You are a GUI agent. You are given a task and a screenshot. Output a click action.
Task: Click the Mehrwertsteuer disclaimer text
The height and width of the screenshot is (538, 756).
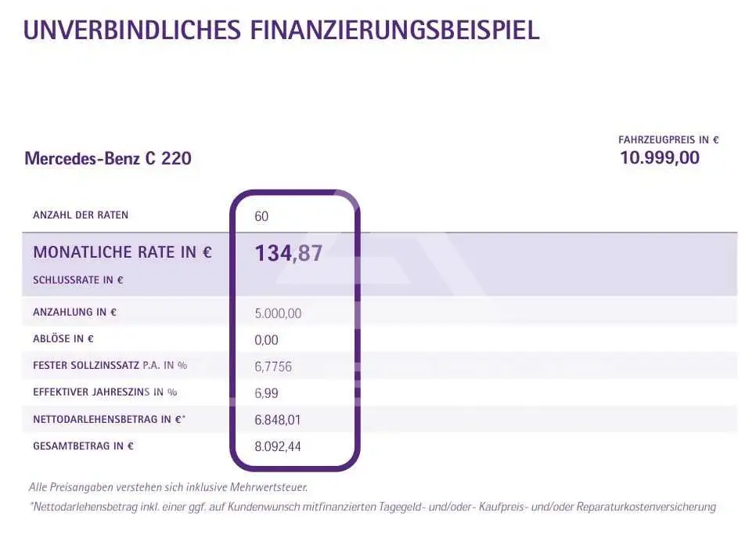coord(168,487)
